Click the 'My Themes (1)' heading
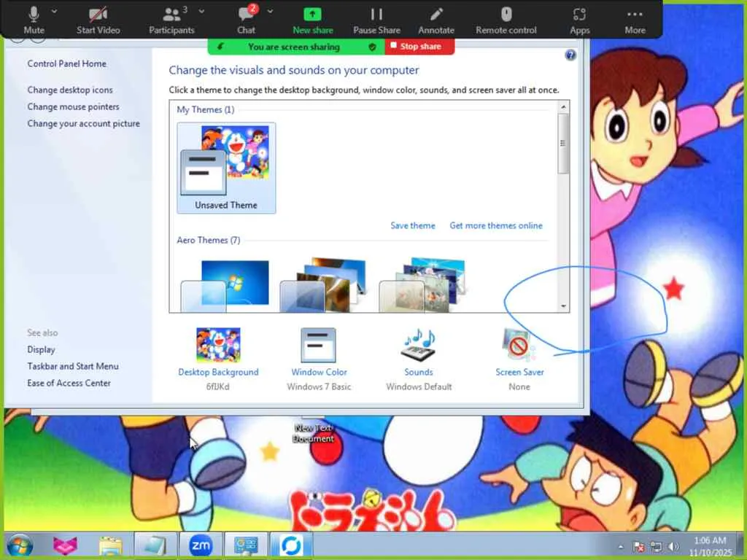747x560 pixels. click(205, 109)
